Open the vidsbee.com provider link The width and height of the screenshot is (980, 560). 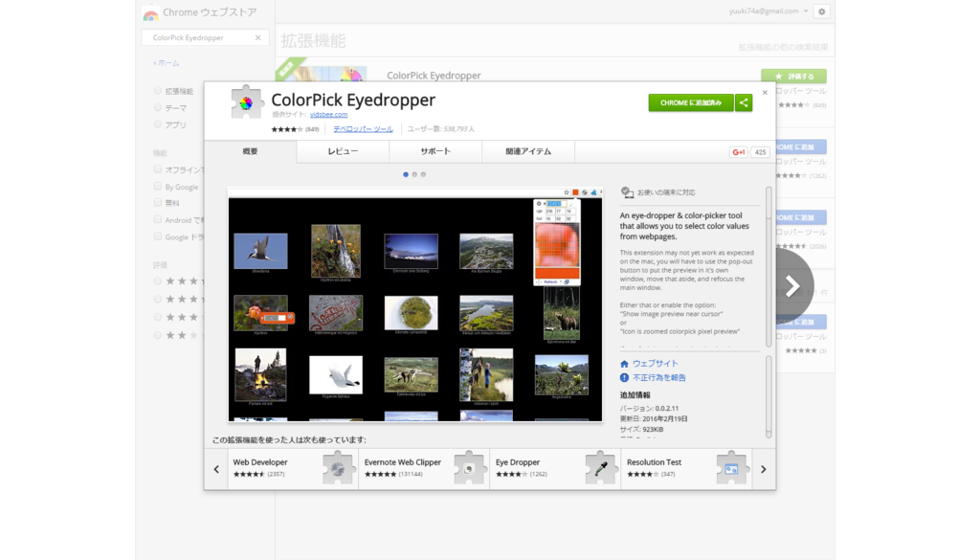(328, 114)
